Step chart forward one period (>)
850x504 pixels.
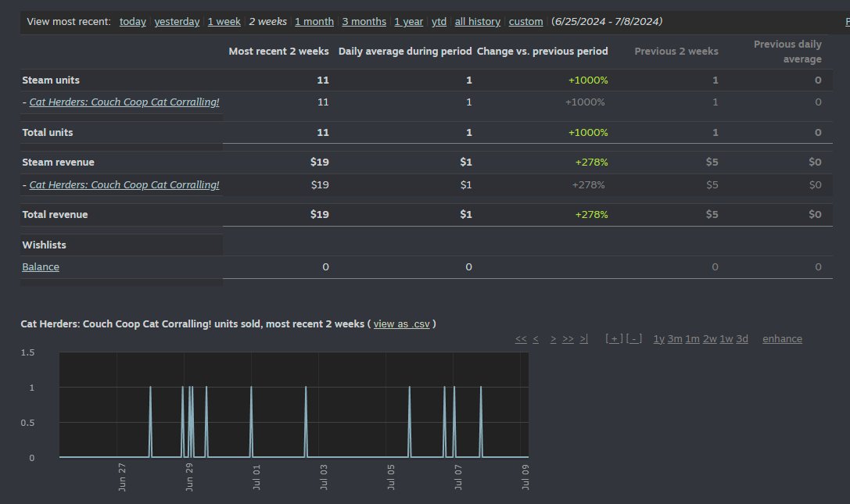coord(553,338)
